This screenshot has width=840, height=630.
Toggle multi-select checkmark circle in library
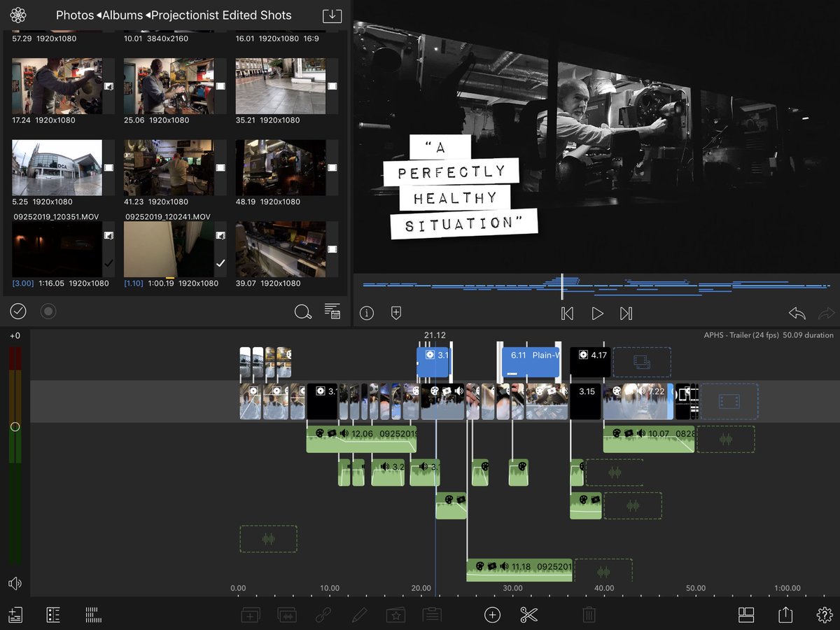18,311
